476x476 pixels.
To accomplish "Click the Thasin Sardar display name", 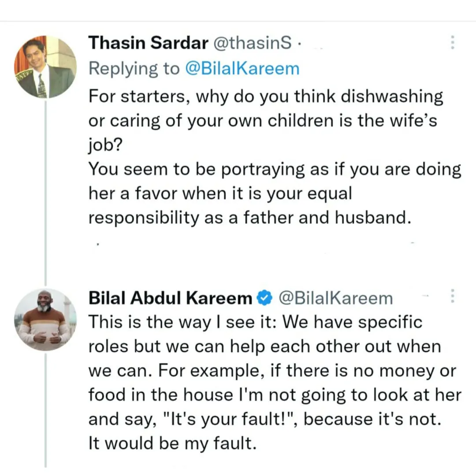I will pyautogui.click(x=148, y=43).
